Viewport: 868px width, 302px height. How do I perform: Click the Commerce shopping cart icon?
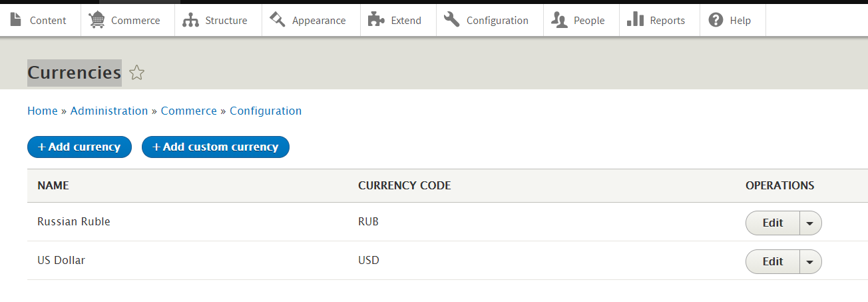(97, 20)
